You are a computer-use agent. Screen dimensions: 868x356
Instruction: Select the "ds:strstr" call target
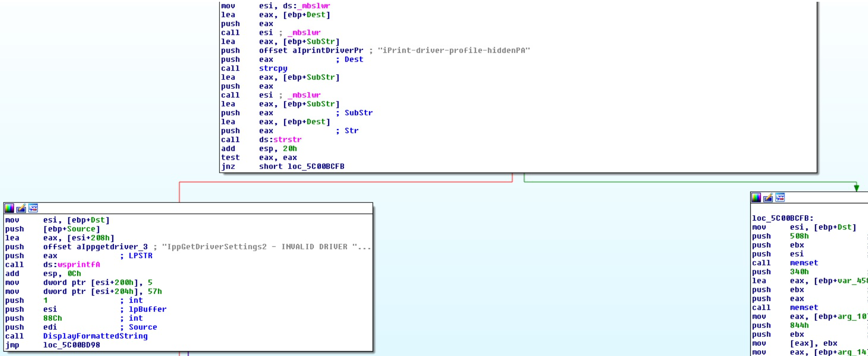280,139
